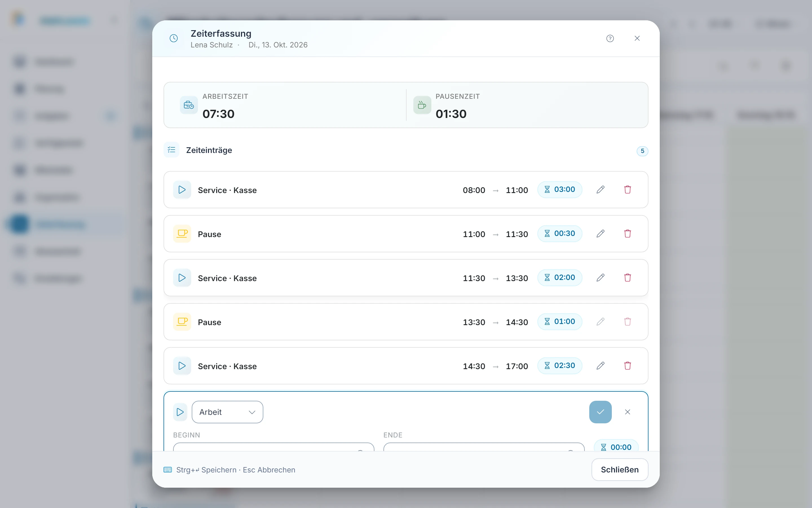Viewport: 812px width, 508px height.
Task: Click the Schließen button
Action: [x=619, y=469]
